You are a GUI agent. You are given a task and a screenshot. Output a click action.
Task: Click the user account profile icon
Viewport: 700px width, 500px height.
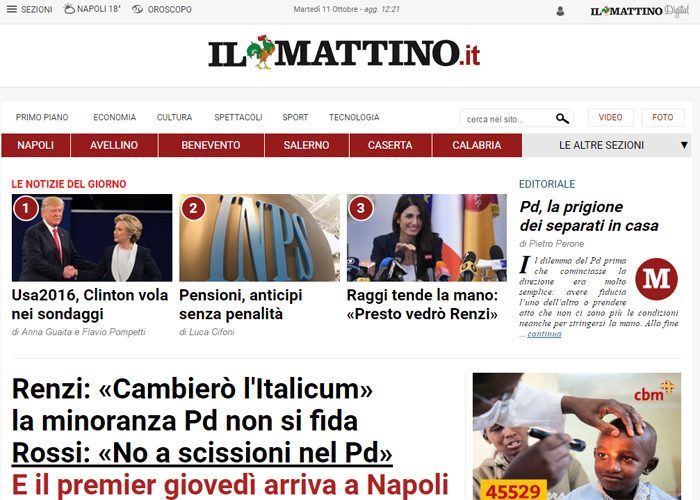(x=560, y=11)
